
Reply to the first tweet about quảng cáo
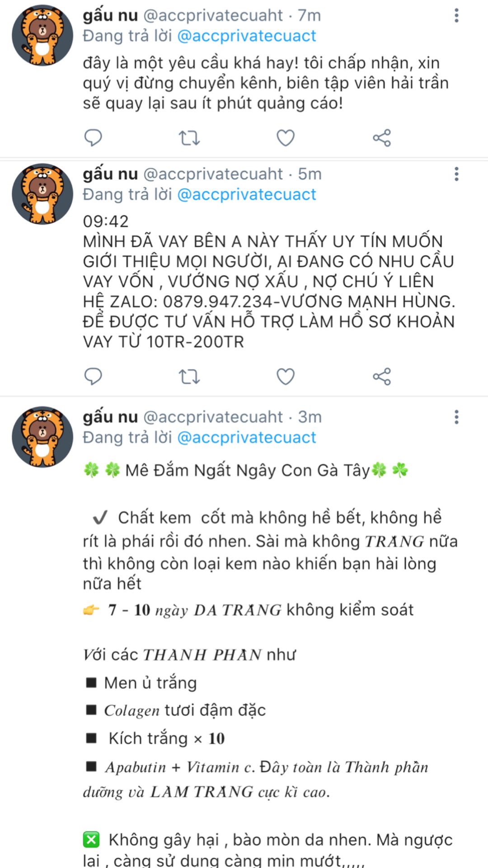coord(94,137)
